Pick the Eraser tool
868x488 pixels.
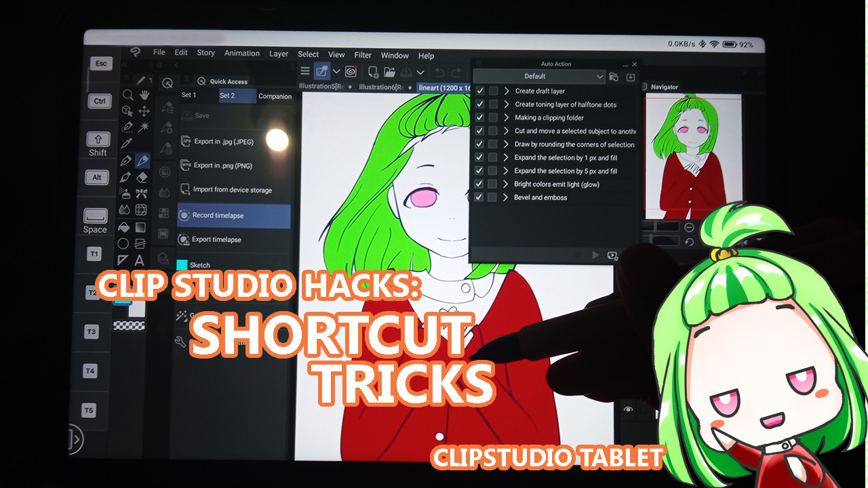[x=142, y=177]
